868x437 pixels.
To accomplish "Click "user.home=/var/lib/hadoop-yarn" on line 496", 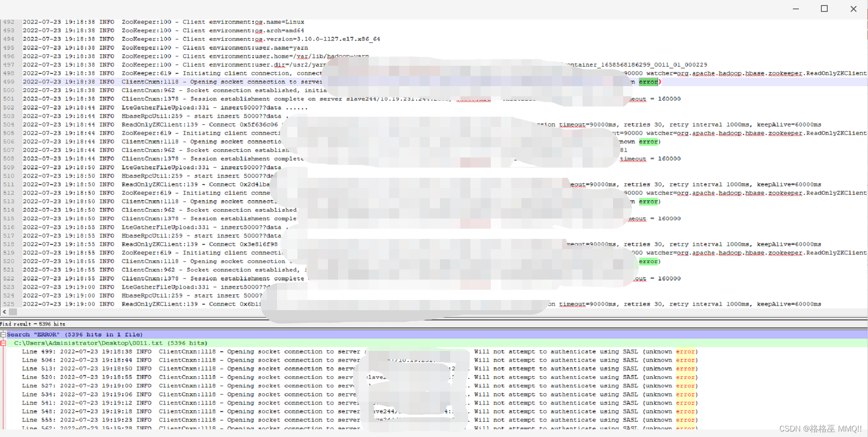I will click(x=312, y=56).
